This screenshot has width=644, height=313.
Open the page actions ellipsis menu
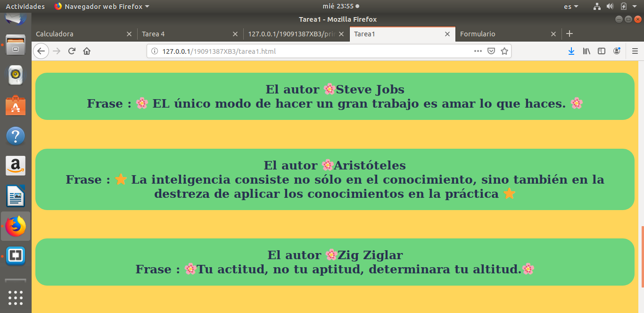click(x=478, y=51)
